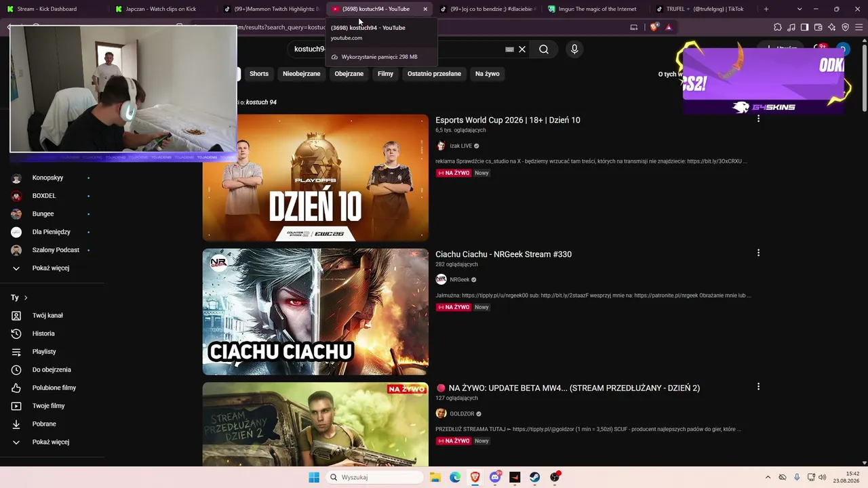Open the Brave Wallet icon
868x488 pixels.
click(818, 27)
